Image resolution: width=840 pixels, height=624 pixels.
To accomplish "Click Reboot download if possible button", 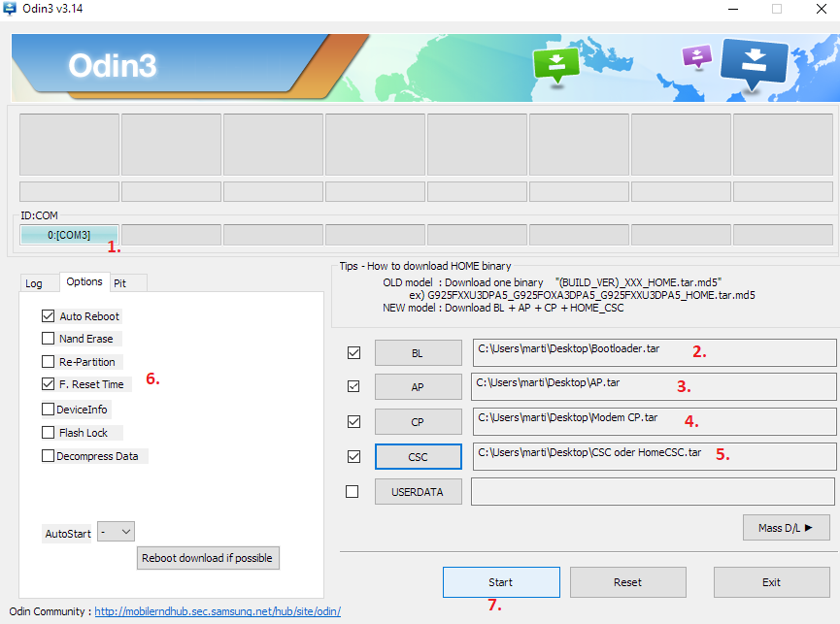I will click(x=209, y=558).
